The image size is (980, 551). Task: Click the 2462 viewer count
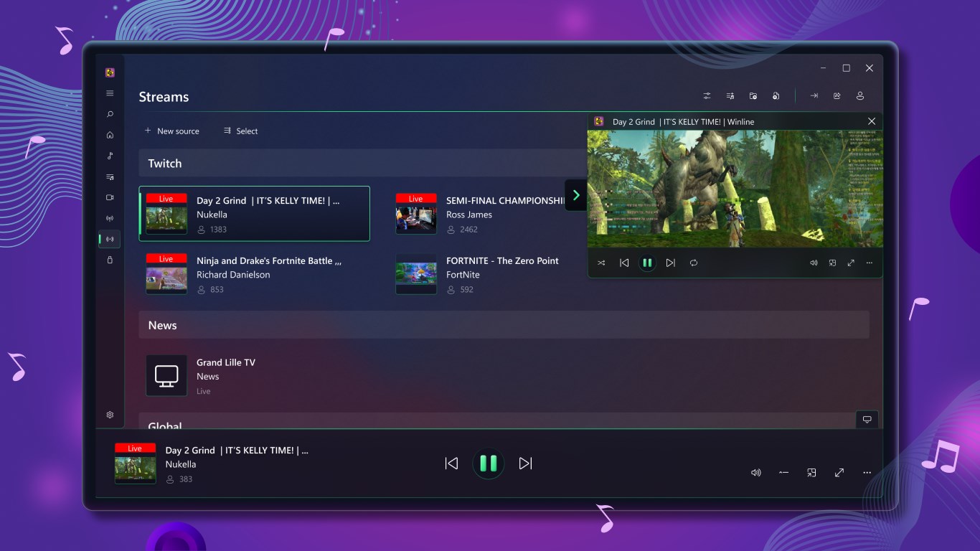click(x=468, y=230)
